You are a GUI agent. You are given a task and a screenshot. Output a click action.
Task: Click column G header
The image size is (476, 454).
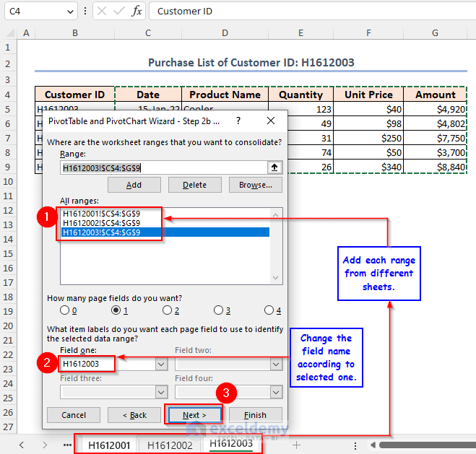pyautogui.click(x=435, y=32)
